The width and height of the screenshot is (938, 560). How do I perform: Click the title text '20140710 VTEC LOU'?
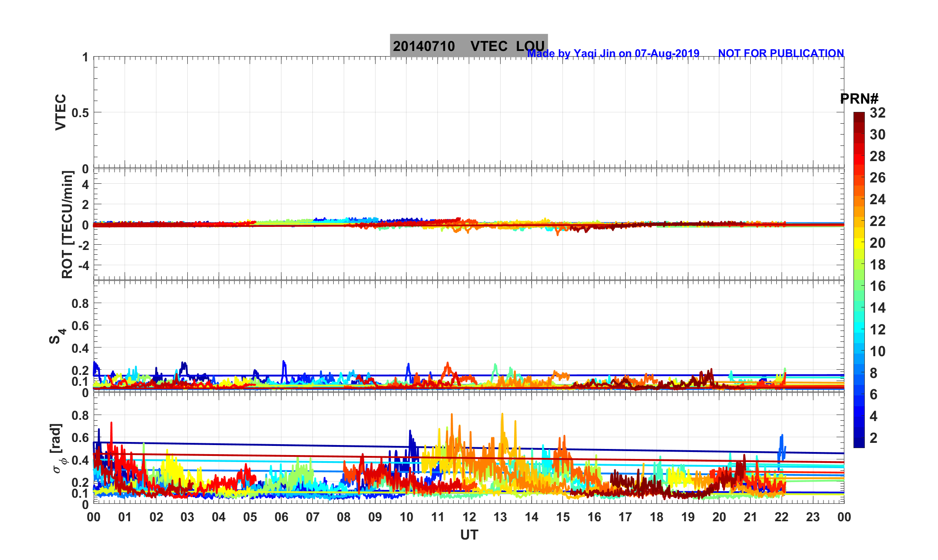(x=468, y=46)
